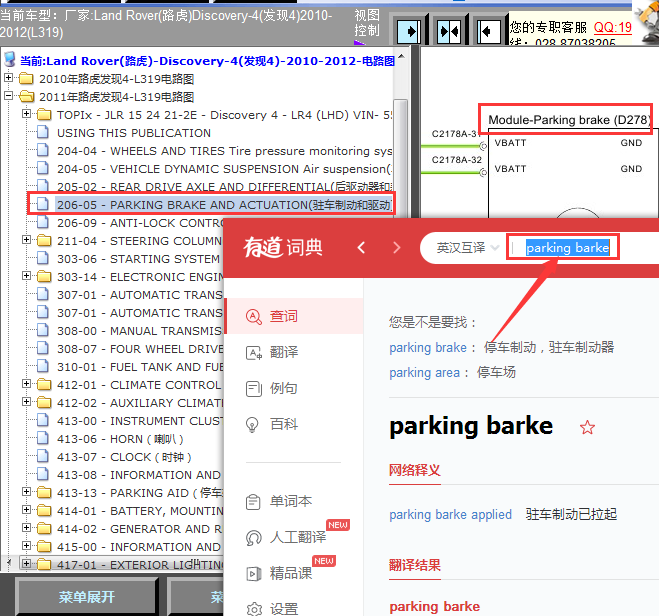This screenshot has width=659, height=616.
Task: Expand the 414-01 BATTERY, MOUNTING node
Action: 26,510
